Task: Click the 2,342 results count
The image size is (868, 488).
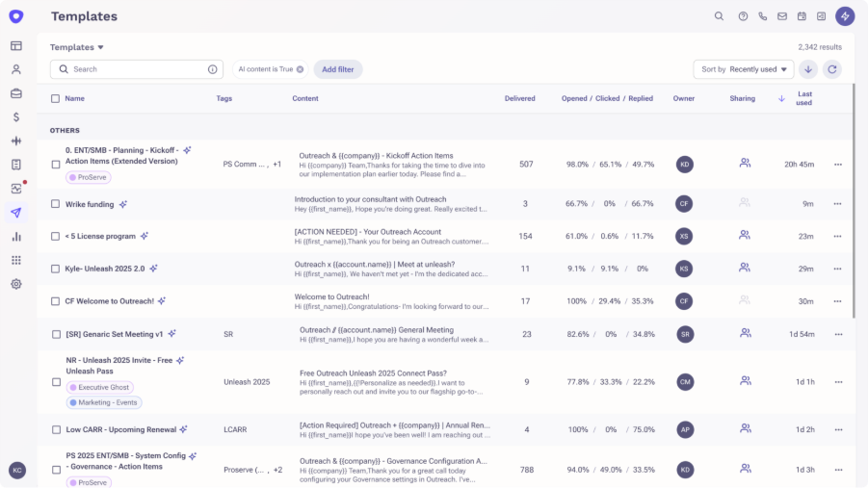Action: point(820,47)
